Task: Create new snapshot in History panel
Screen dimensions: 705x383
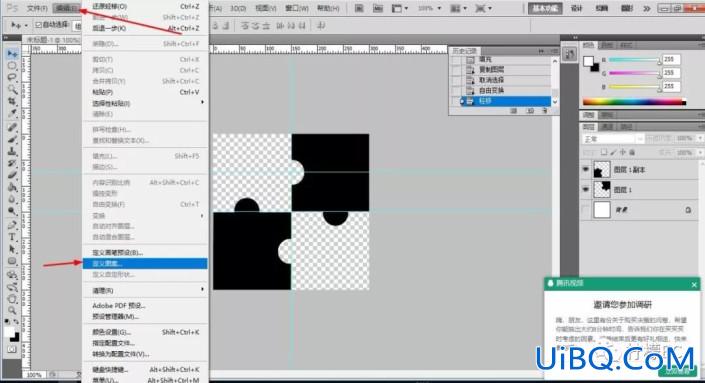Action: pos(530,111)
